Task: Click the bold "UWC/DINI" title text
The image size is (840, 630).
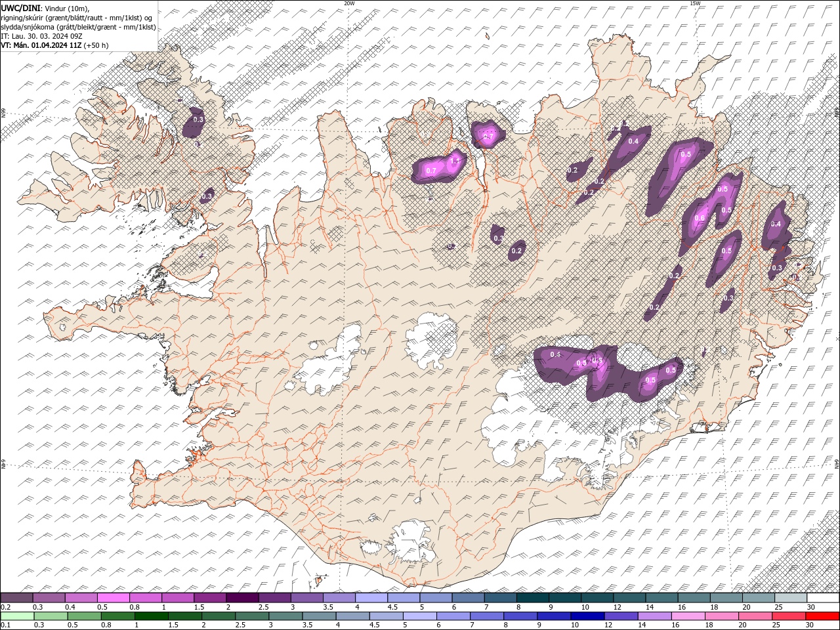Action: tap(20, 8)
